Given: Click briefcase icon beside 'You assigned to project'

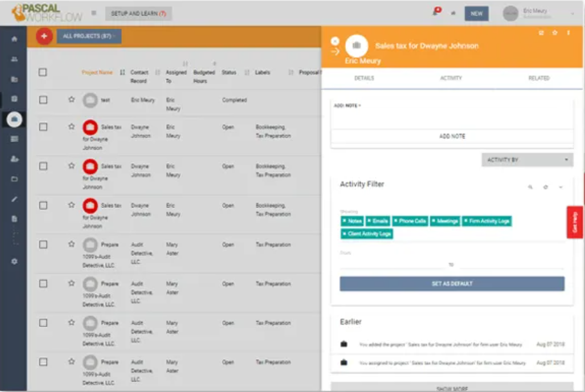Looking at the screenshot, I should (343, 362).
